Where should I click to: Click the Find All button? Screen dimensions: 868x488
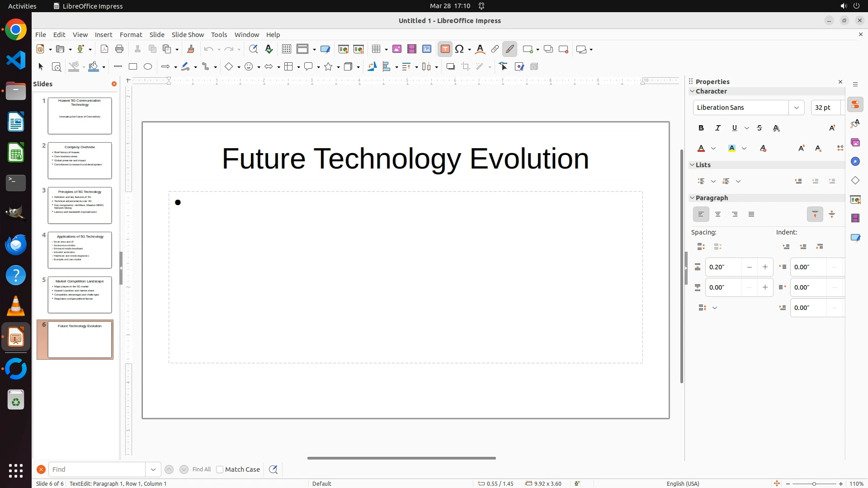pos(202,469)
